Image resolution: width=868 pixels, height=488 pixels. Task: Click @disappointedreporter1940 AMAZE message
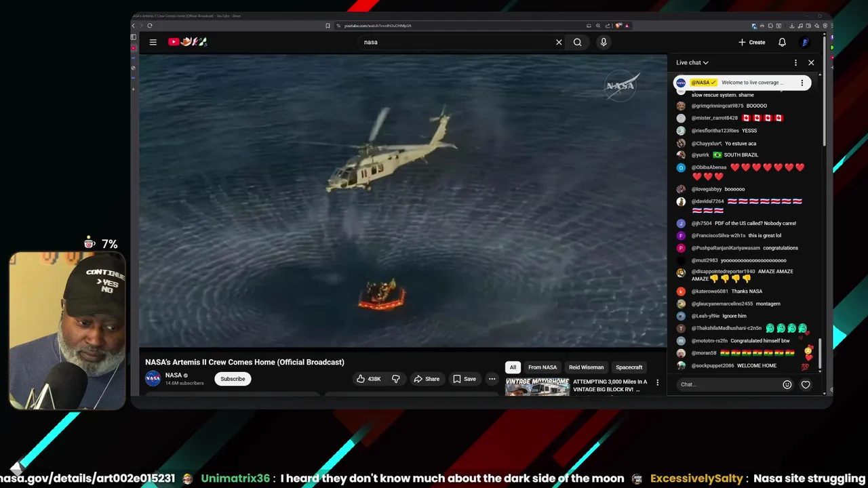(x=744, y=275)
